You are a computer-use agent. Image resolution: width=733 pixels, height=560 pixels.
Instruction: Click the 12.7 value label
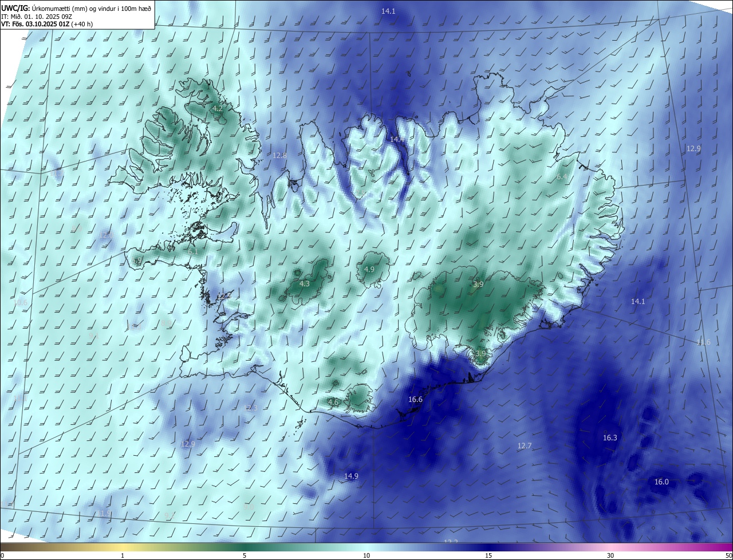525,445
